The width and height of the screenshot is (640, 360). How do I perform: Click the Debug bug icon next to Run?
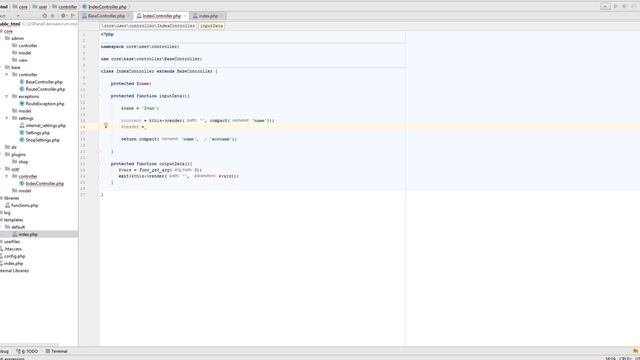(x=624, y=7)
